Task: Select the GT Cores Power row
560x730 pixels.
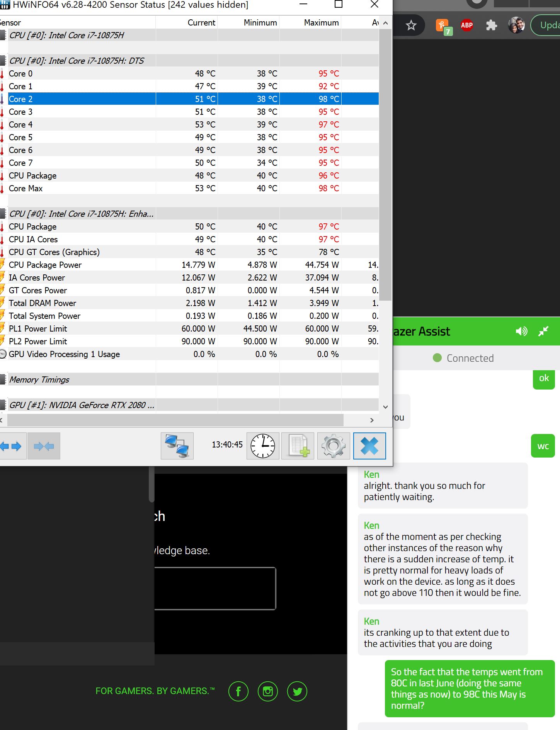Action: 189,290
